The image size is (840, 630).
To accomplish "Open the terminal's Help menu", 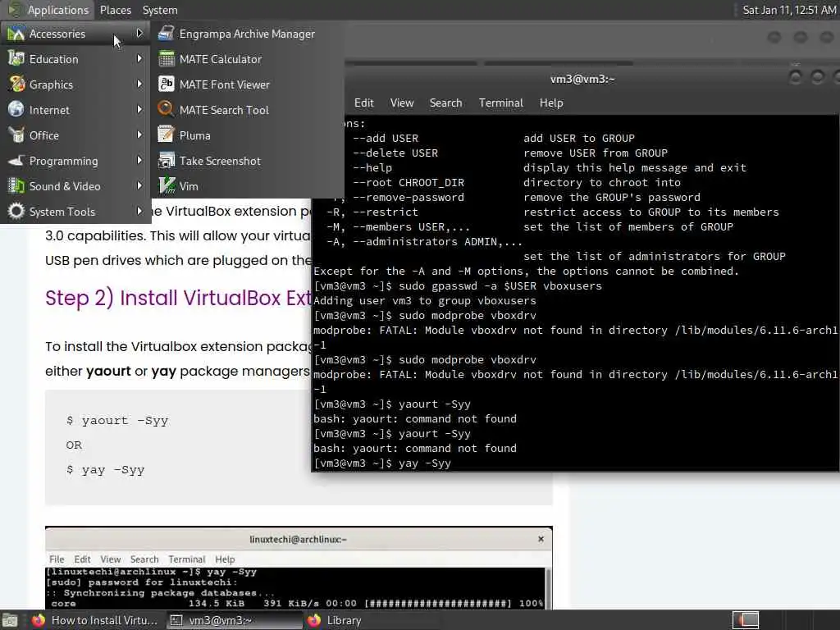I will point(550,103).
